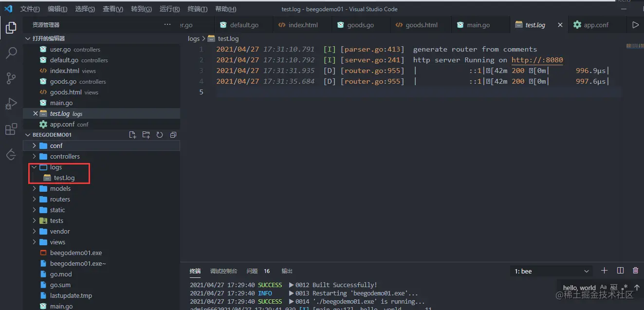Close the test.log editor tab
Screen dimensions: 644x310
pyautogui.click(x=560, y=25)
